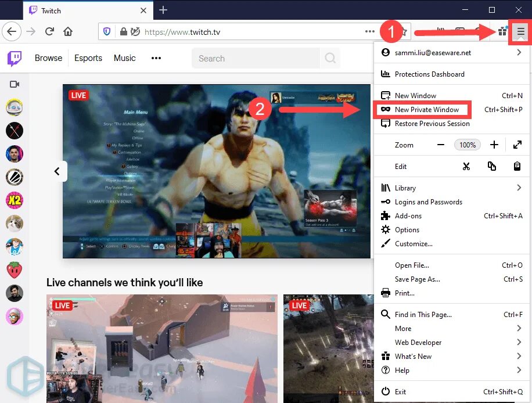Open the Twitch Browse link
Screen dimensions: 532x403
coord(49,58)
